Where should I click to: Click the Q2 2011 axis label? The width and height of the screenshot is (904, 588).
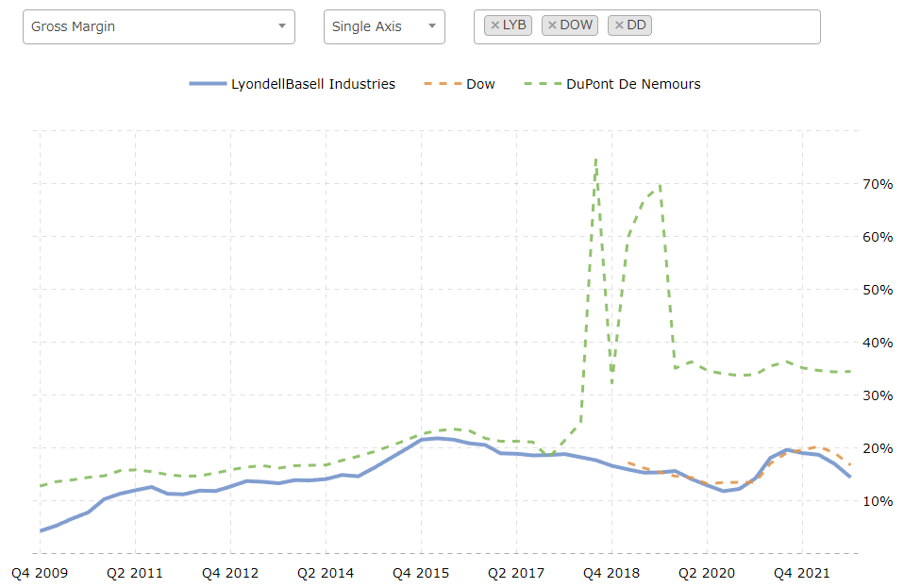tap(135, 573)
